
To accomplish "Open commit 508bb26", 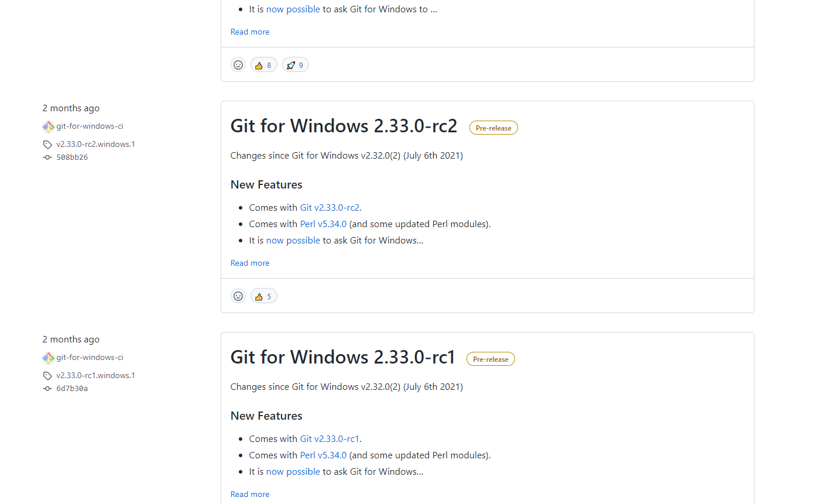I will point(72,157).
